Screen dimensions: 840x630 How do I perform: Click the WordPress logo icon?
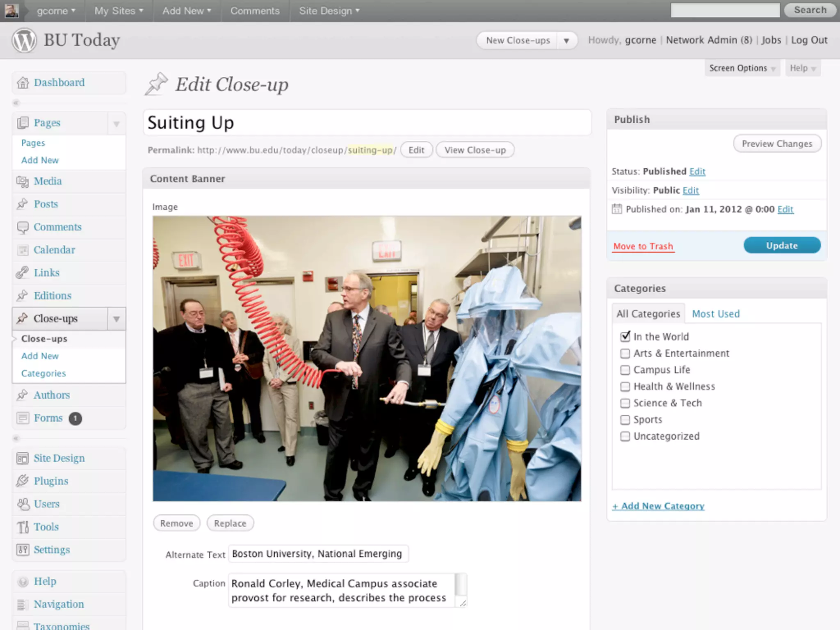click(24, 40)
